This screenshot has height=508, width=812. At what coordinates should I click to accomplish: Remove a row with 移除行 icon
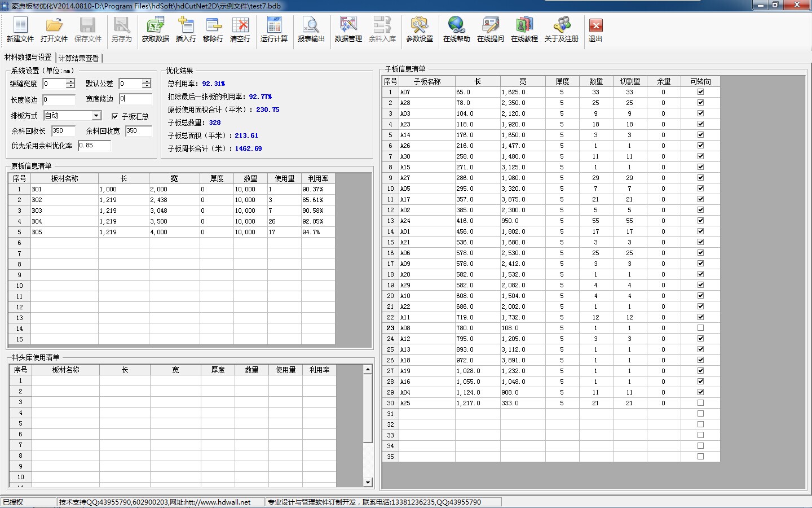tap(213, 29)
